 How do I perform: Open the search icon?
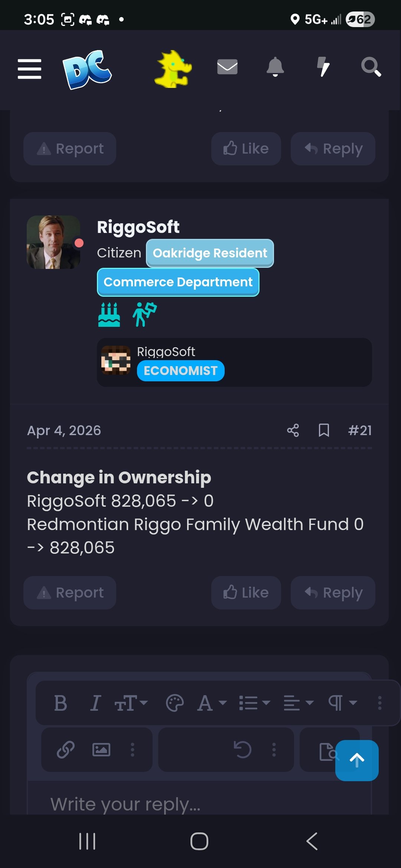click(x=371, y=68)
